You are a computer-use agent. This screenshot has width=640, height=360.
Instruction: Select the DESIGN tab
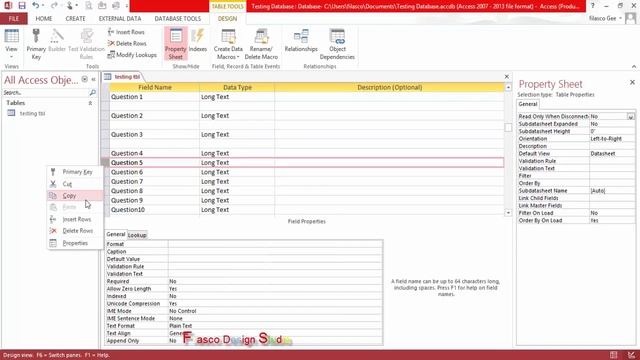(227, 18)
